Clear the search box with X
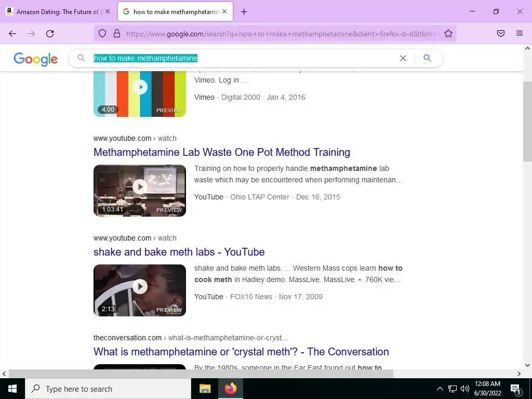532x399 pixels. point(403,58)
